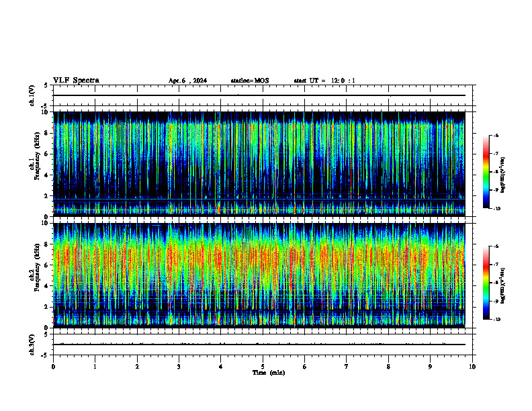
Task: Click ch.1 frequency tick label "6"
Action: pyautogui.click(x=47, y=154)
